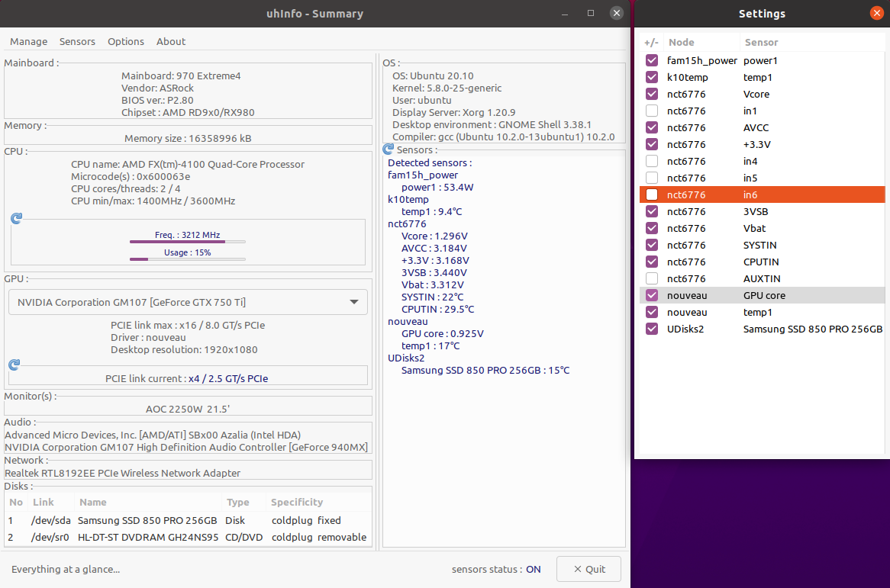
Task: Click the Sensor column header in Settings
Action: (811, 42)
